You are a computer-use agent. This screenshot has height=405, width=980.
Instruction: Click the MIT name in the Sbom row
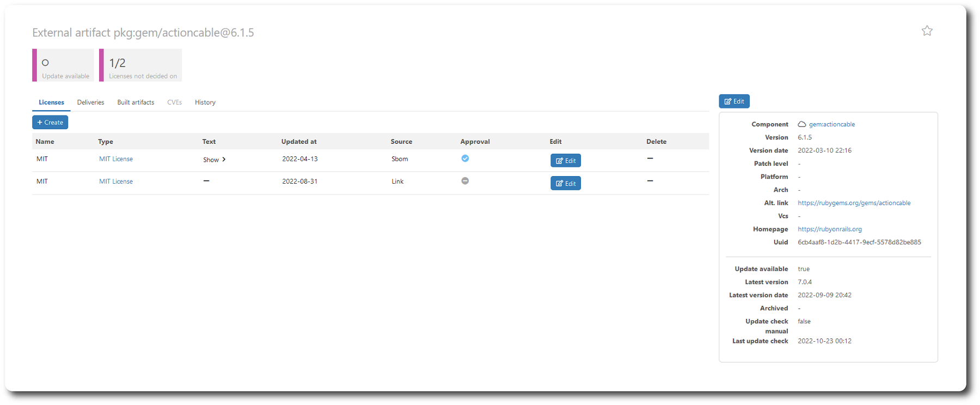point(42,159)
